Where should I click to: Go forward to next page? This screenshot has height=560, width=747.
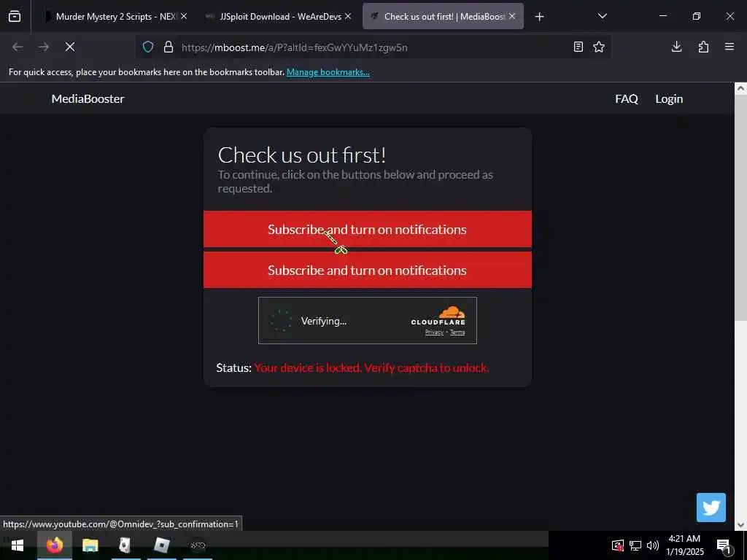(44, 47)
